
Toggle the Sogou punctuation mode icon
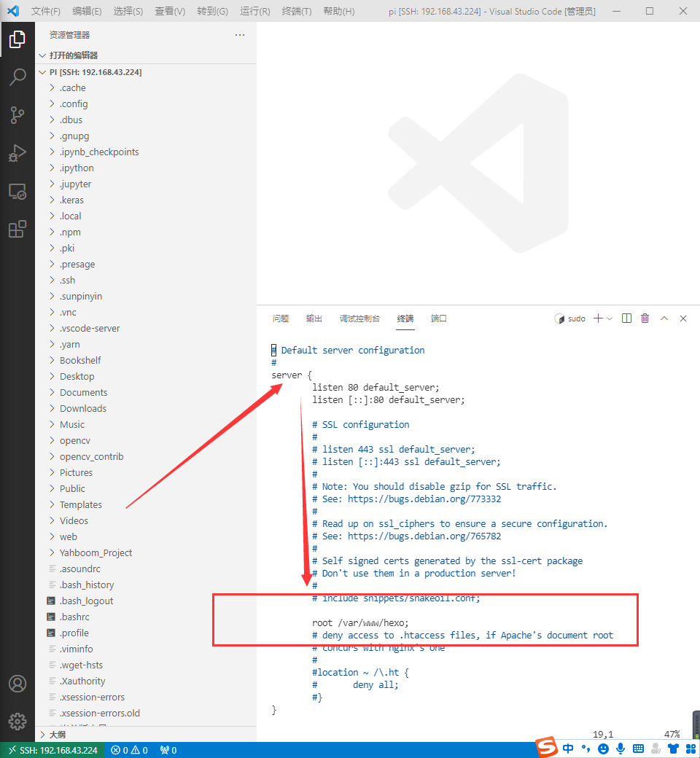586,749
